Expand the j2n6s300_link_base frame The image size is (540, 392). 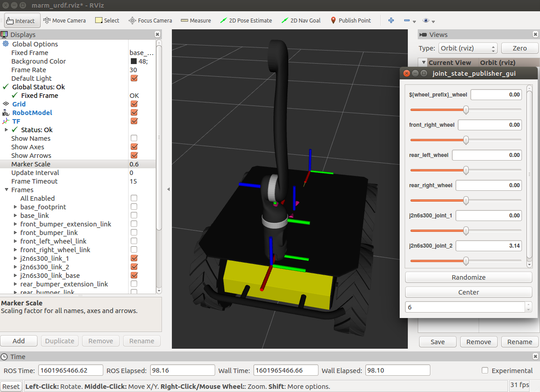[x=15, y=276]
